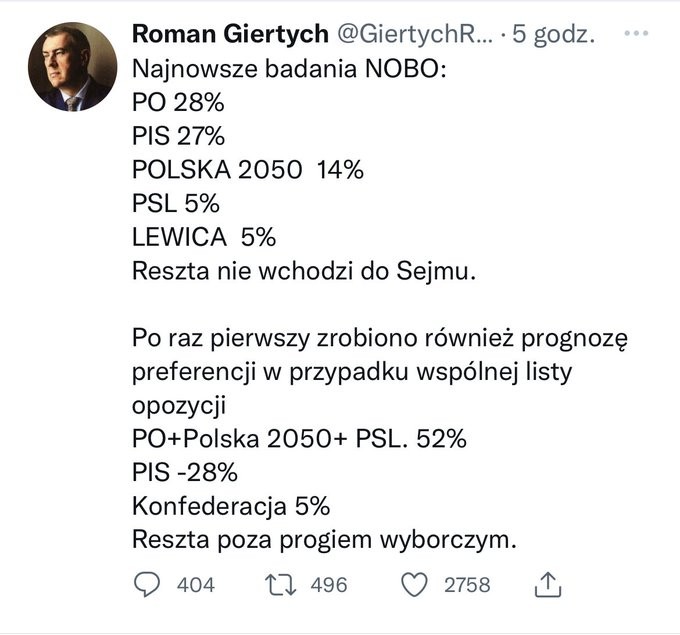Select the 'PO 28%' text line

tap(178, 102)
